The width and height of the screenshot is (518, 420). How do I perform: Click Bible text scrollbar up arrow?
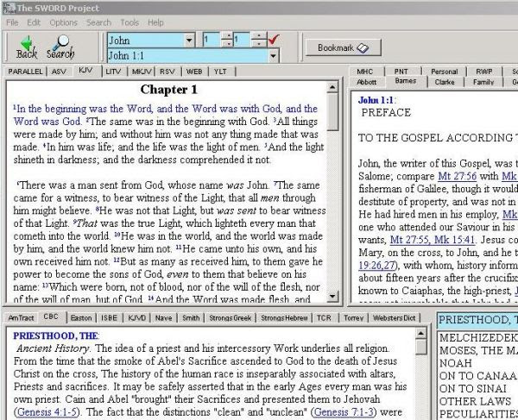pyautogui.click(x=332, y=87)
